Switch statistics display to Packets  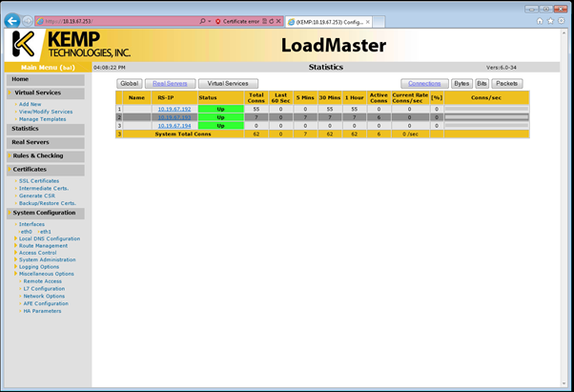(506, 84)
